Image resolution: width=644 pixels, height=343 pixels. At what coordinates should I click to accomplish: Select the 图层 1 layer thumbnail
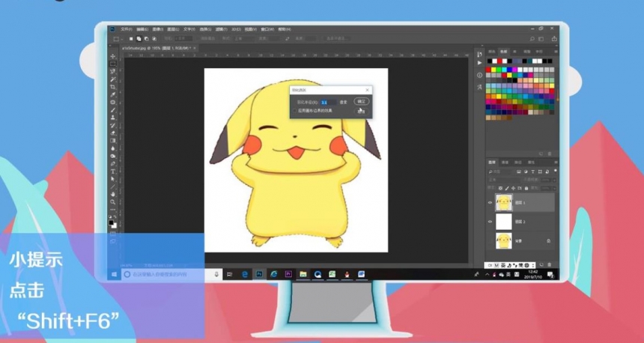[x=504, y=202]
